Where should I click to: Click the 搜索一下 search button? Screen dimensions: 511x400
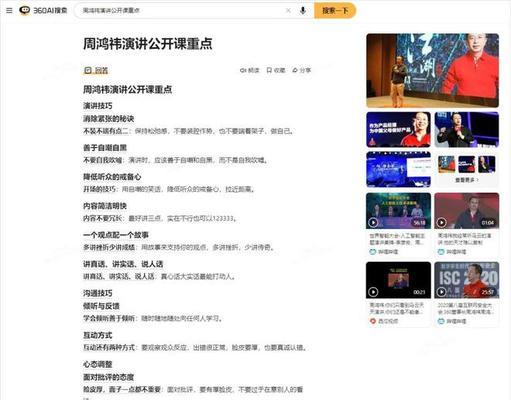(335, 10)
